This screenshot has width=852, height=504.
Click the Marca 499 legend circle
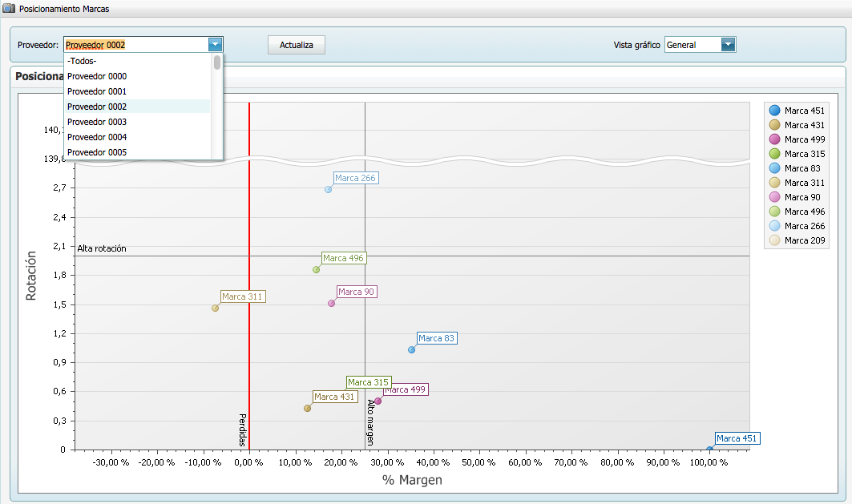(x=774, y=139)
